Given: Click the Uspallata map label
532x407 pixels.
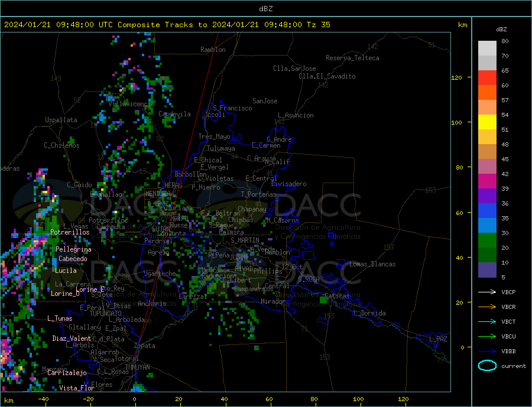Looking at the screenshot, I should pos(61,120).
